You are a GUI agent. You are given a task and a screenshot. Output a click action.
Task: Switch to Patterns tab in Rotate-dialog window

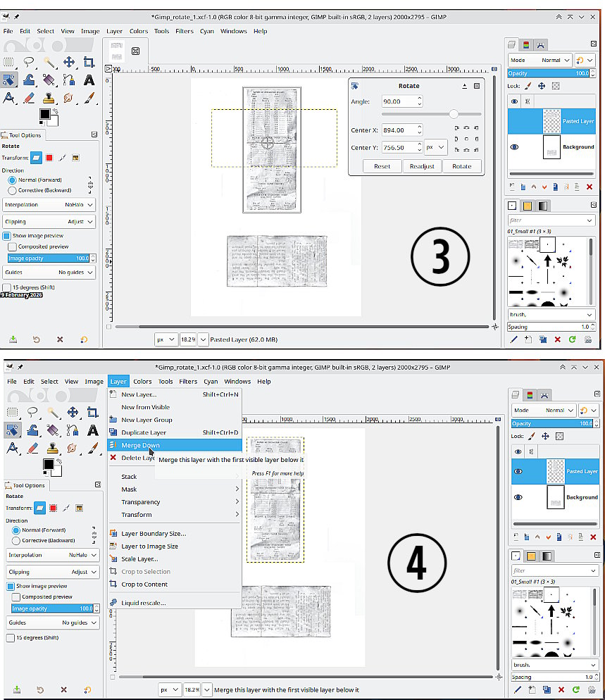[528, 206]
